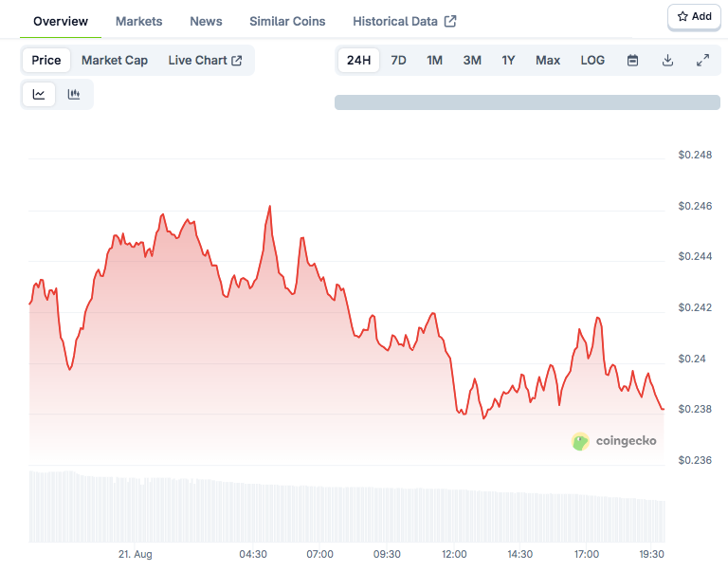The height and width of the screenshot is (572, 728).
Task: Click the 12:00 time axis label
Action: pyautogui.click(x=454, y=554)
